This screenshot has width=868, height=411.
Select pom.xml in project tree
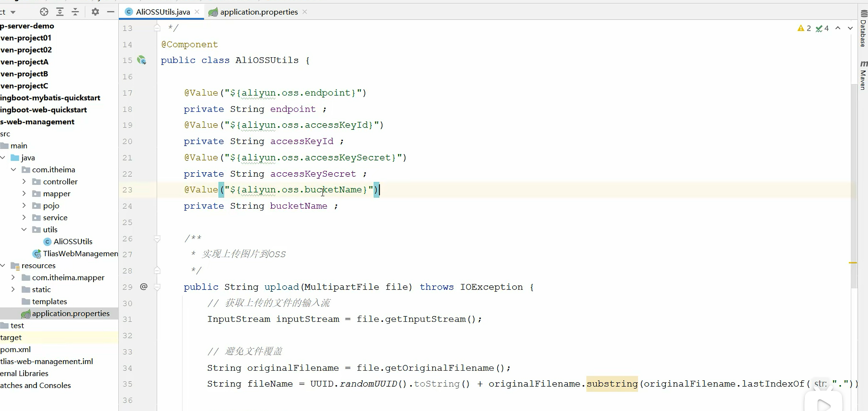pyautogui.click(x=16, y=350)
